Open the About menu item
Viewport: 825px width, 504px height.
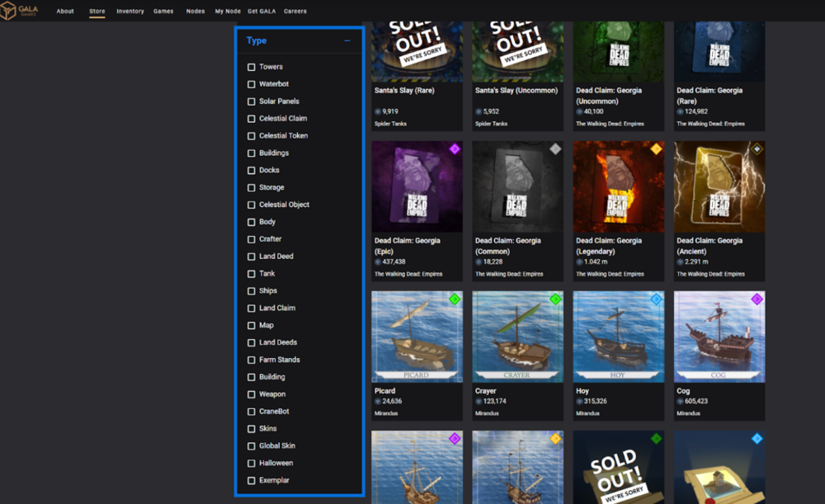click(65, 11)
